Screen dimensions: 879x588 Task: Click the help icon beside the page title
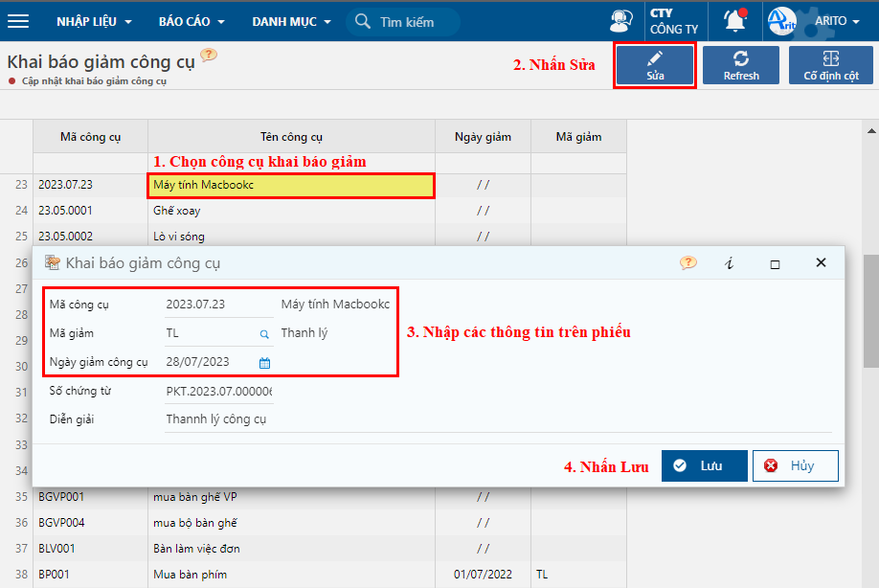tap(209, 56)
